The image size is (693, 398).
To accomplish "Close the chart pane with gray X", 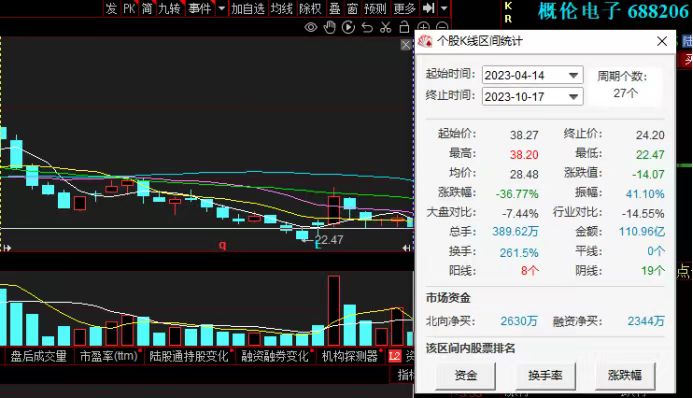I will point(406,45).
